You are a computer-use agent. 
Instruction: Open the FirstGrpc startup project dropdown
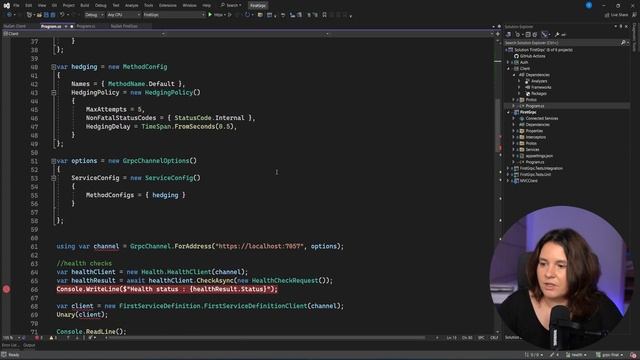174,15
